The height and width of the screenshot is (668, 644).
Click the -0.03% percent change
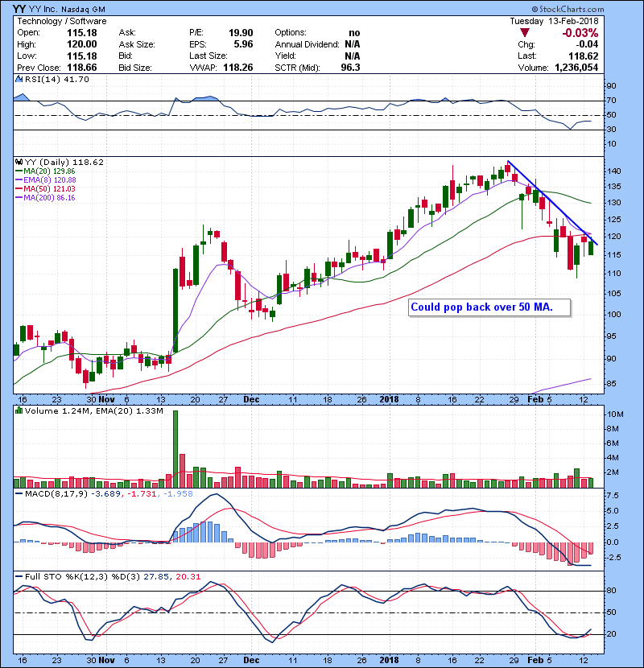(580, 33)
